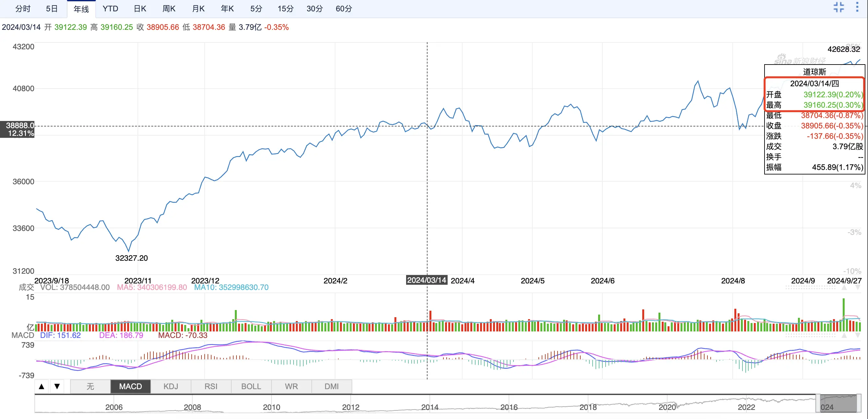Choose the RSI indicator
The width and height of the screenshot is (868, 419).
tap(211, 386)
